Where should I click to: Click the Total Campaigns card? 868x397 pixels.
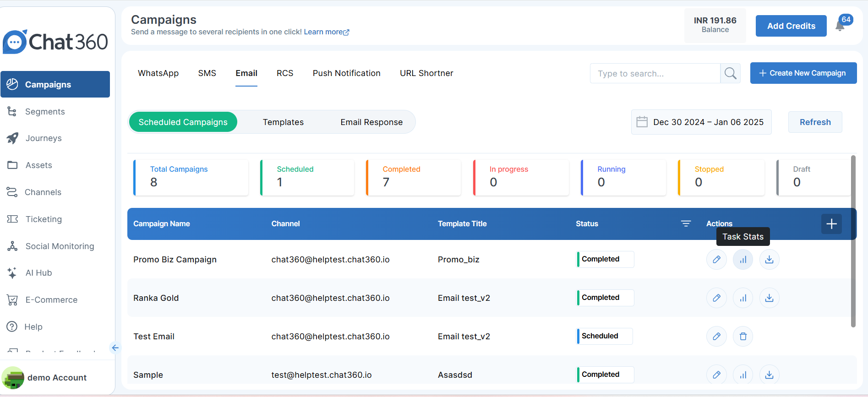point(191,178)
